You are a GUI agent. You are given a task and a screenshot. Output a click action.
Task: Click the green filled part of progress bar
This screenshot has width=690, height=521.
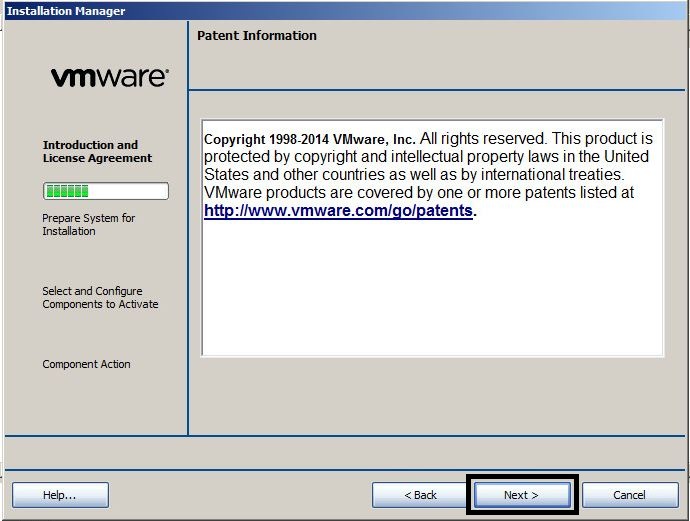point(67,191)
